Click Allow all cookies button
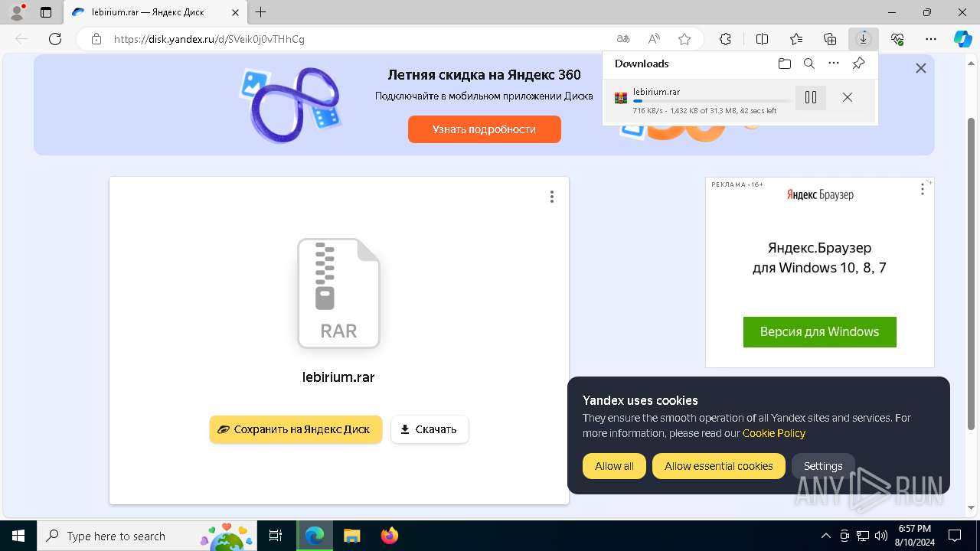 [614, 466]
